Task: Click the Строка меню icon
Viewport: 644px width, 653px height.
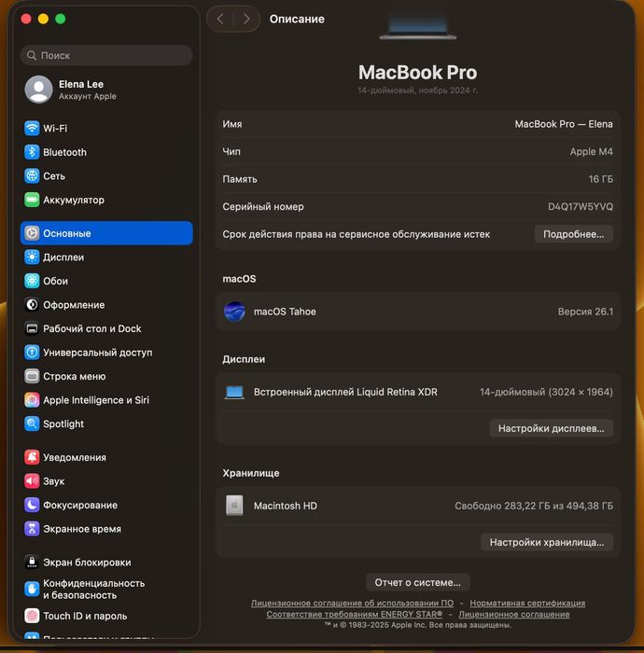Action: (32, 376)
